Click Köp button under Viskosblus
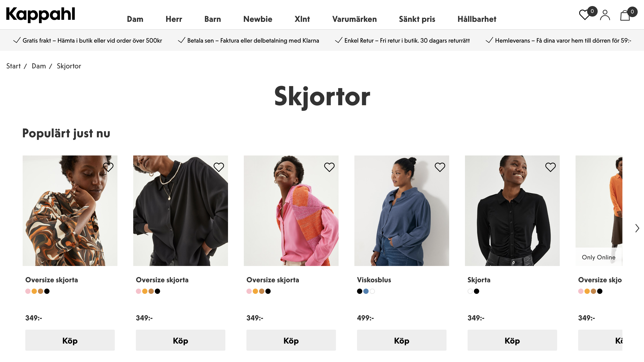Screen dimensions: 644x362 point(402,340)
